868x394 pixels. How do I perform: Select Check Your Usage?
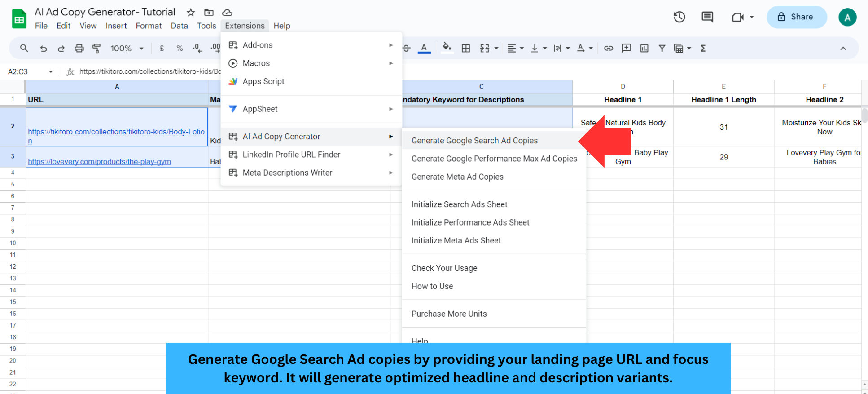pos(494,268)
